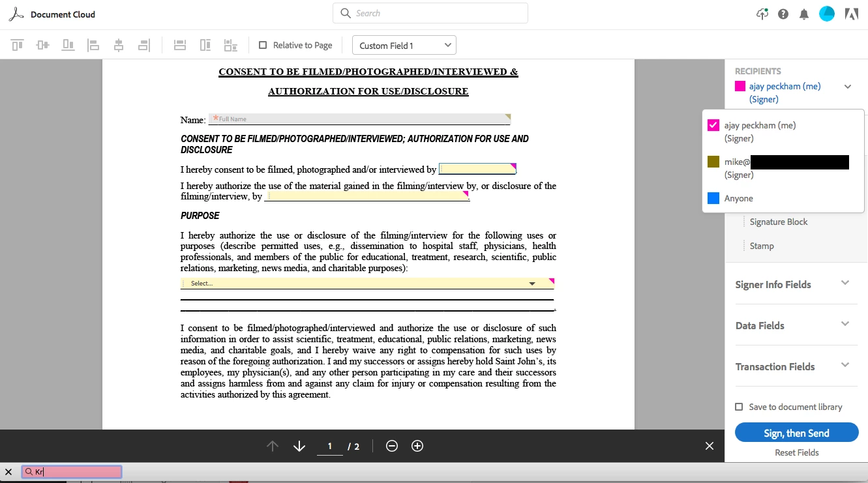
Task: Click the match height icon
Action: point(205,45)
